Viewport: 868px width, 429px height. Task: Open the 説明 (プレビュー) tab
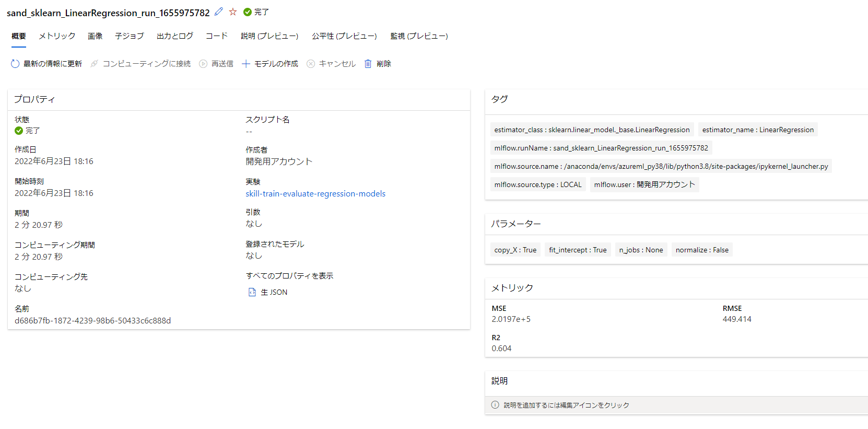pyautogui.click(x=270, y=36)
